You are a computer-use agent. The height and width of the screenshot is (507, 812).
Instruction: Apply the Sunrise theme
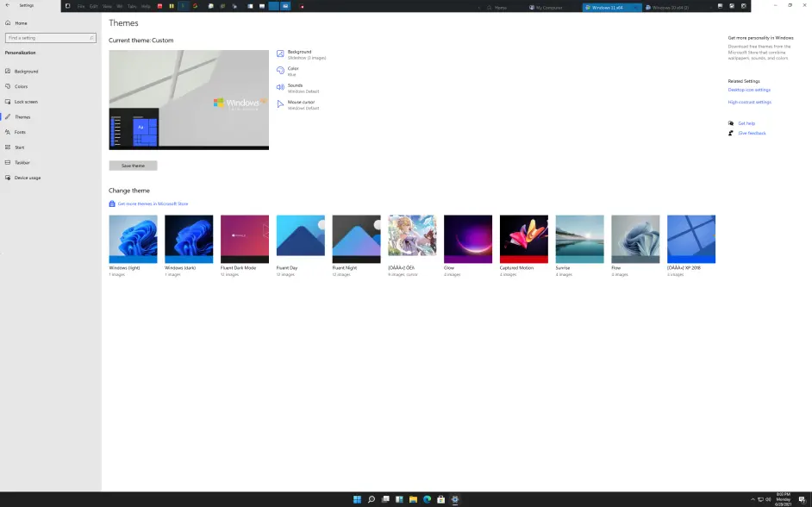coord(580,239)
